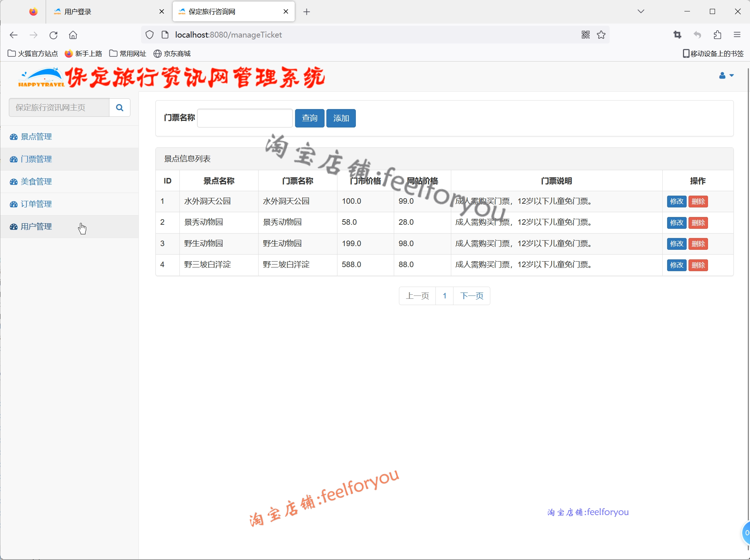The image size is (750, 560).
Task: Click 修改 for 野生动物园 row
Action: [x=677, y=244]
